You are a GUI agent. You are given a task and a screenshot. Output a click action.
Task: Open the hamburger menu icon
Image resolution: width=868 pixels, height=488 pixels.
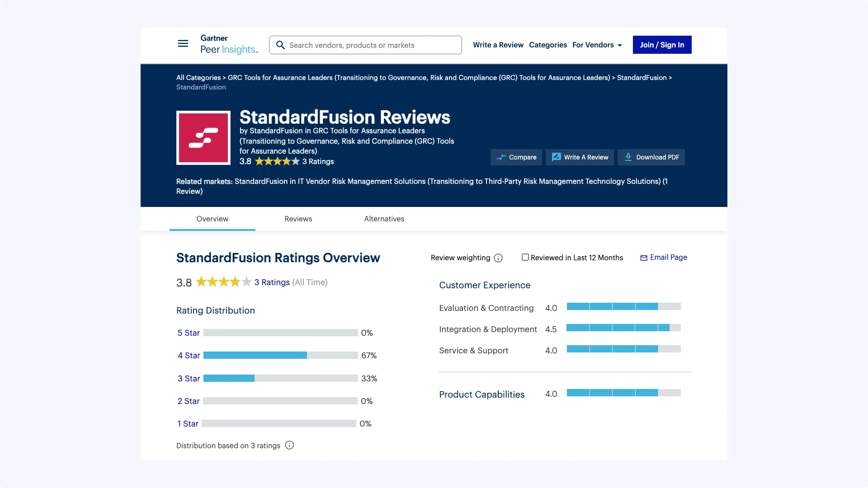click(183, 44)
